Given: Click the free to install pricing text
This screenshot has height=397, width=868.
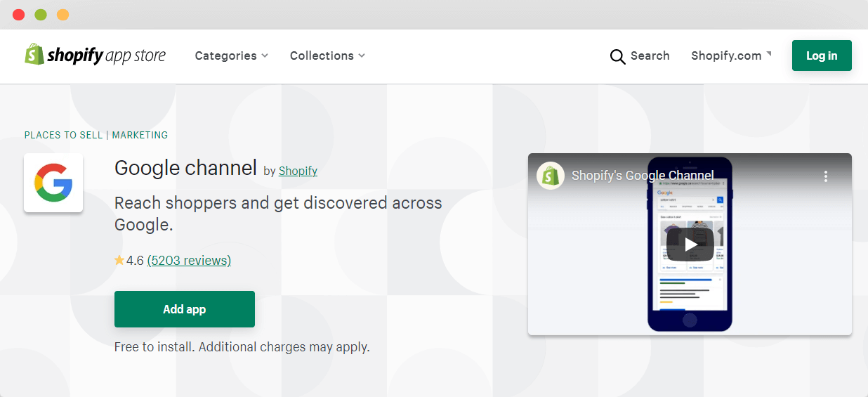Looking at the screenshot, I should (242, 347).
